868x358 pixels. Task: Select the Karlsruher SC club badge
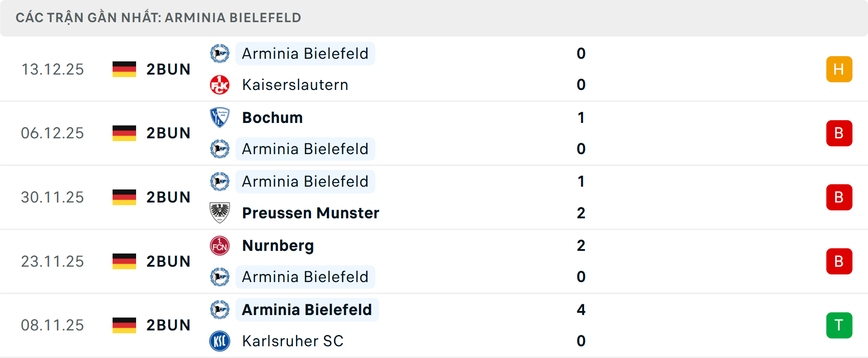[x=220, y=341]
